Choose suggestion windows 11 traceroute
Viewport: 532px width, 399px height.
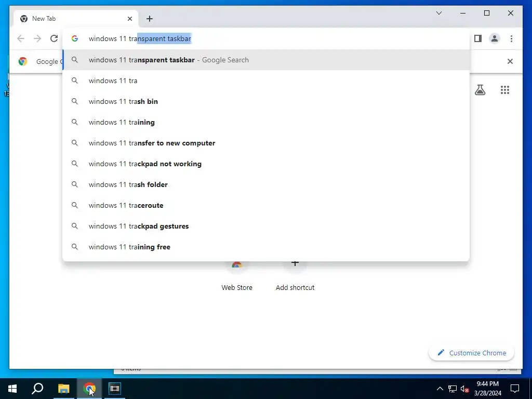(x=267, y=205)
